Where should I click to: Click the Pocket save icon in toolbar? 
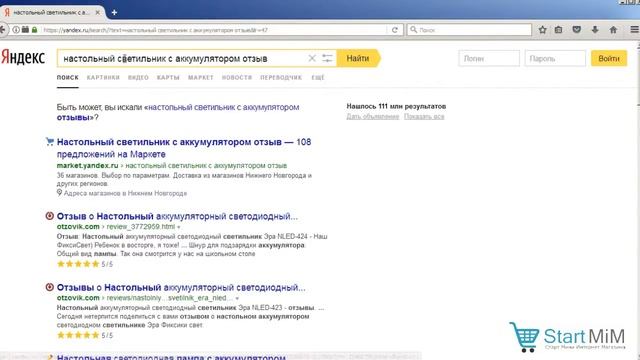point(576,30)
